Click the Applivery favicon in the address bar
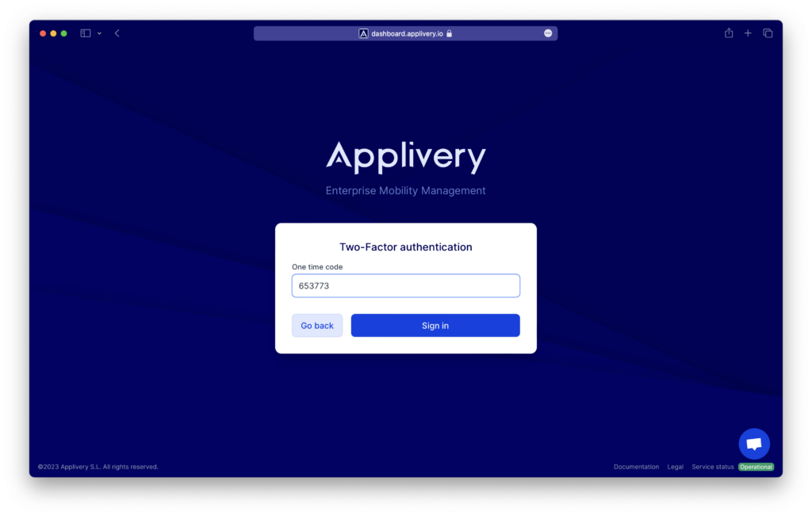Viewport: 812px width, 516px height. (x=363, y=33)
